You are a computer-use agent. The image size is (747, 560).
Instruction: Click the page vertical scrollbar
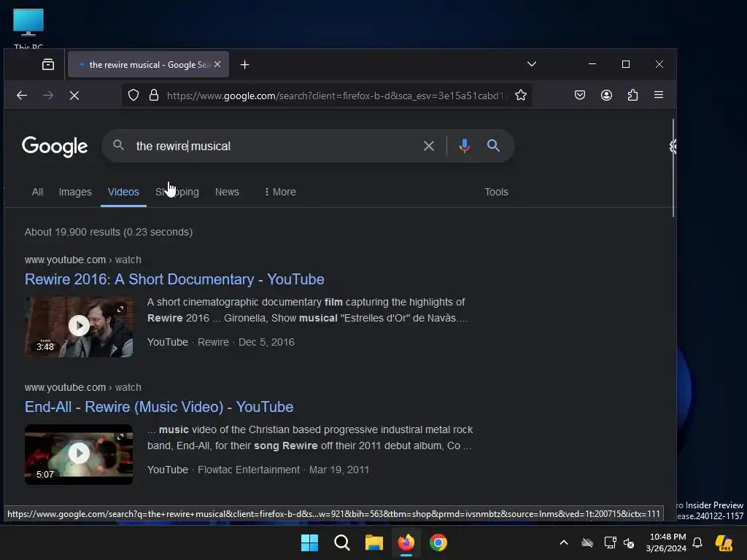[673, 168]
